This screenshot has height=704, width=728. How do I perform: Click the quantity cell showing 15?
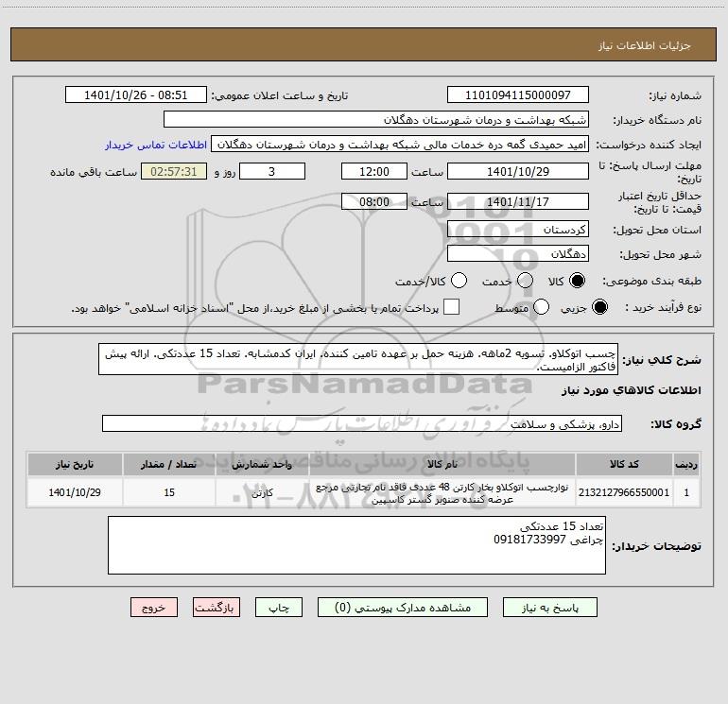point(169,492)
